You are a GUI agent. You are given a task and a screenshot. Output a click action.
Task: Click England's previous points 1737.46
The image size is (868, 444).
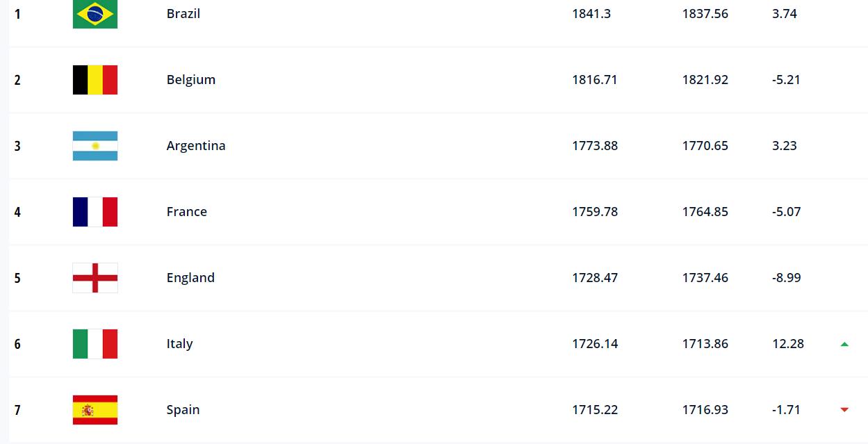coord(705,278)
